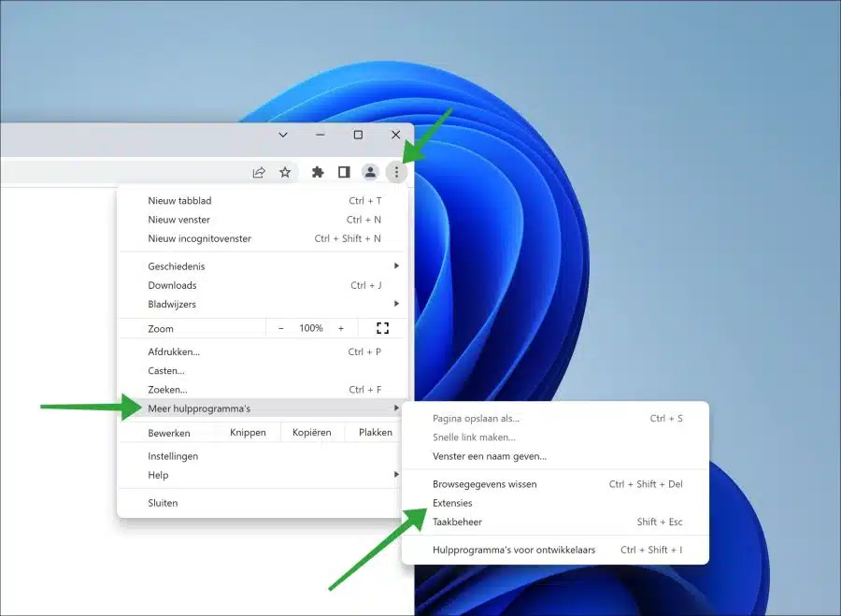This screenshot has height=616, width=841.
Task: Open Taakbeheer from the submenu
Action: click(x=555, y=522)
